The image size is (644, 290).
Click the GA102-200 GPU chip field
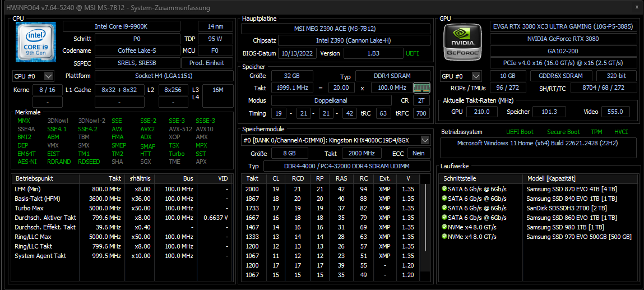coord(564,50)
